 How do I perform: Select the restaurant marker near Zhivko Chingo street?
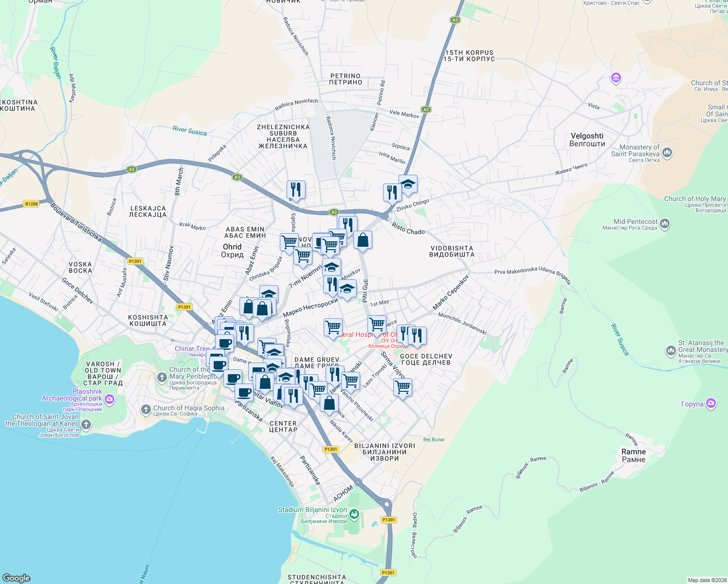[x=392, y=191]
